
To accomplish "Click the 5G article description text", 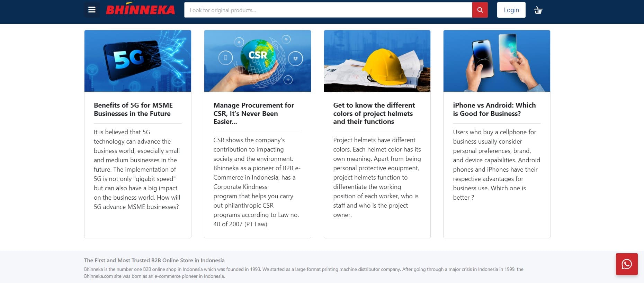I will point(137,170).
